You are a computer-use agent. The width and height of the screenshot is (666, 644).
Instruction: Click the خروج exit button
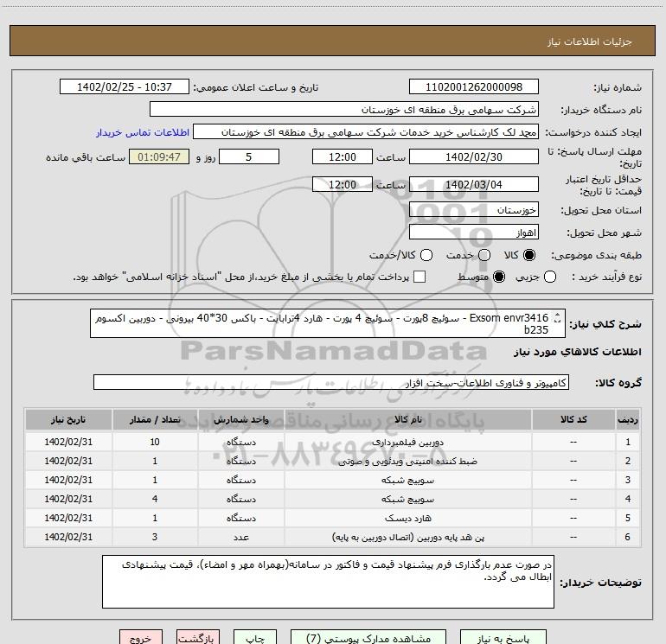(x=140, y=638)
